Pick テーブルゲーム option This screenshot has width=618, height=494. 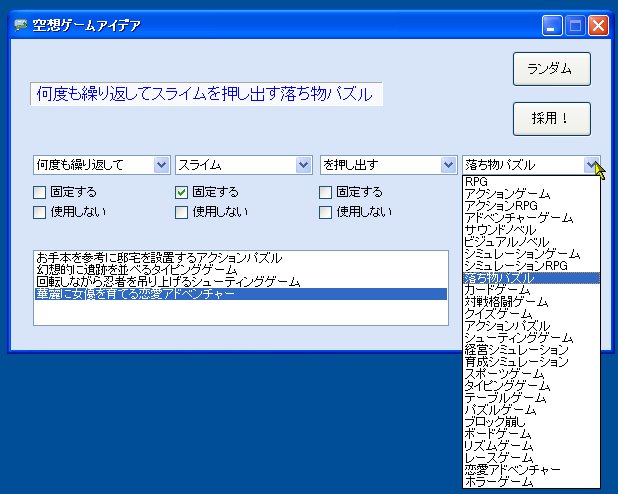(531, 398)
